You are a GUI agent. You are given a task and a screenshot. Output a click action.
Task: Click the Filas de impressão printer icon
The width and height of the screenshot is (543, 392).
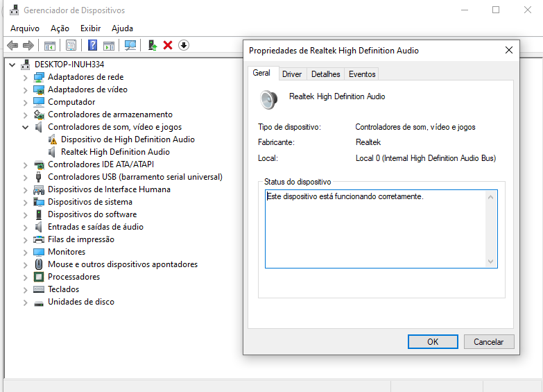(x=39, y=239)
